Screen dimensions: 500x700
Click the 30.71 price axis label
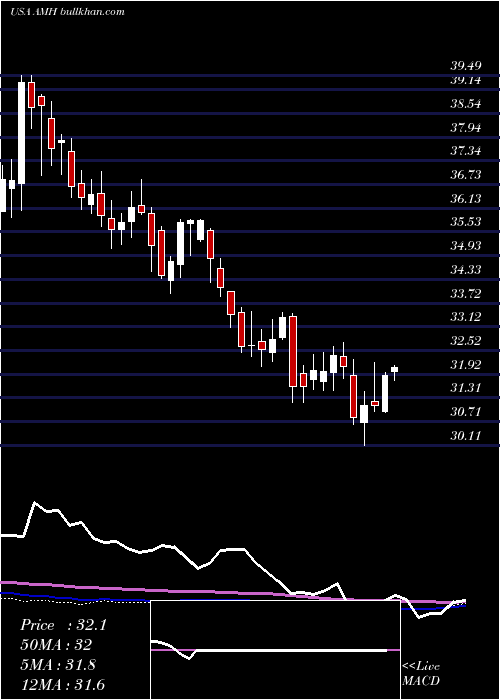pyautogui.click(x=466, y=412)
